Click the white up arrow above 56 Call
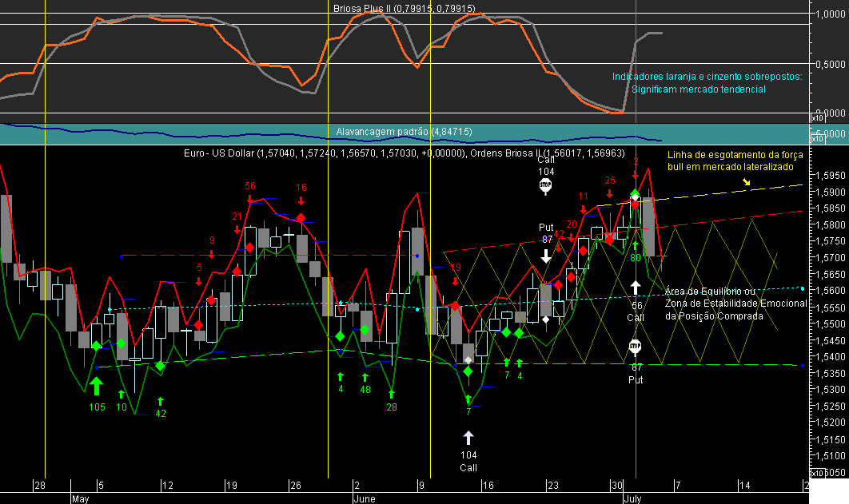This screenshot has width=849, height=504. 635,288
